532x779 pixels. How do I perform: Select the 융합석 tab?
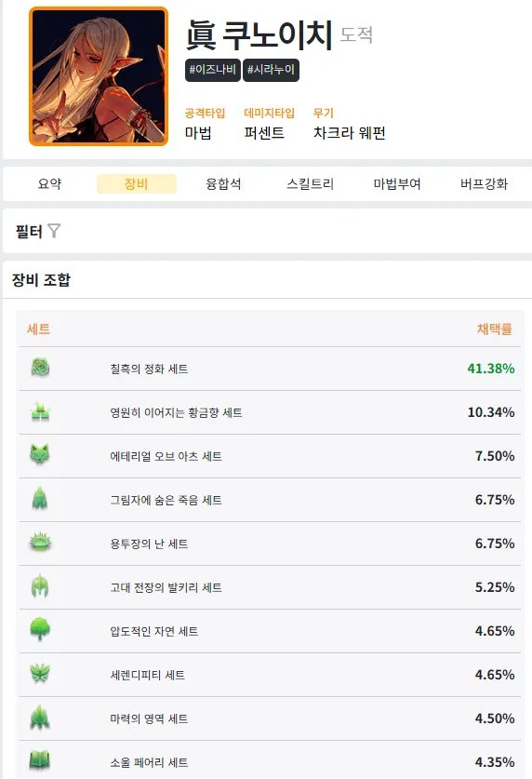pyautogui.click(x=223, y=184)
